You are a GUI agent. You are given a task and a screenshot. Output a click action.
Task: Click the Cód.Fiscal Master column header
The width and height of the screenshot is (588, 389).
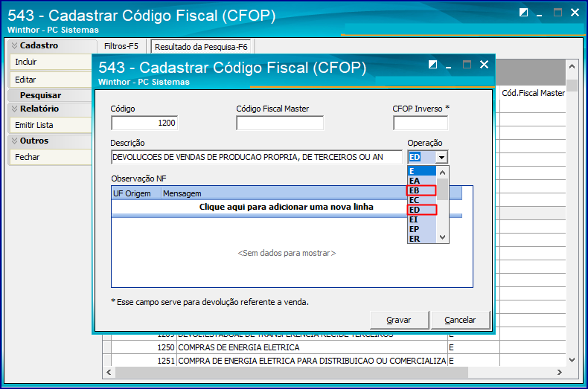(533, 93)
